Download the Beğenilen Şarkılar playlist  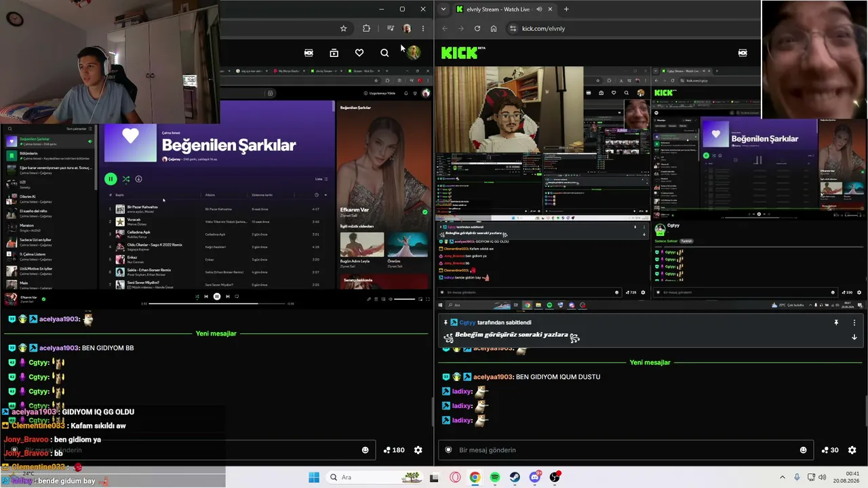[138, 179]
